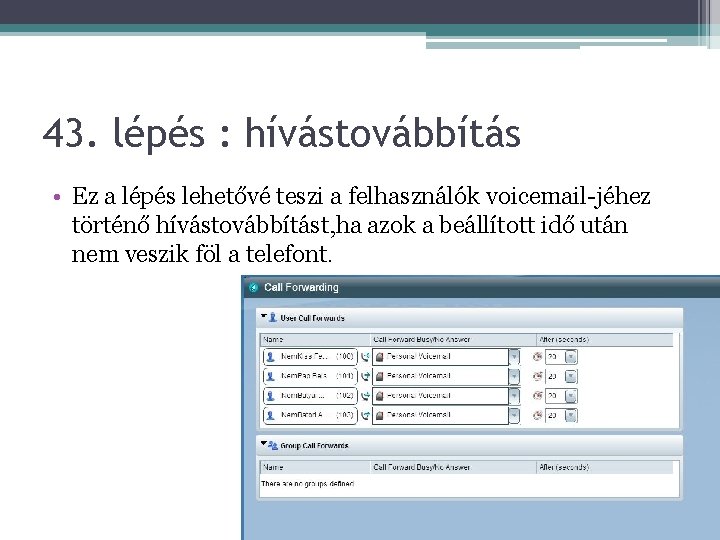Open forward destination dropdown arrow for extension 101
The width and height of the screenshot is (720, 540).
(x=514, y=377)
